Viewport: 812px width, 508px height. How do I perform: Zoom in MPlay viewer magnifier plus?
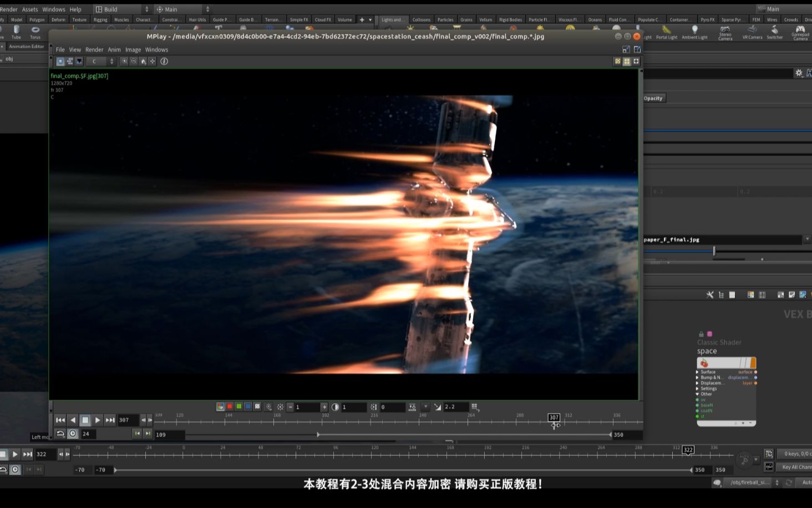click(124, 62)
